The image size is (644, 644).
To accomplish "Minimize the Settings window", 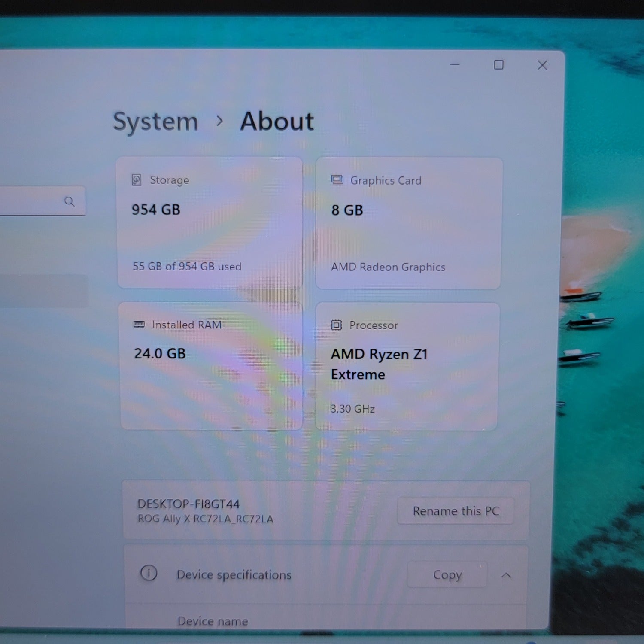I will [455, 64].
